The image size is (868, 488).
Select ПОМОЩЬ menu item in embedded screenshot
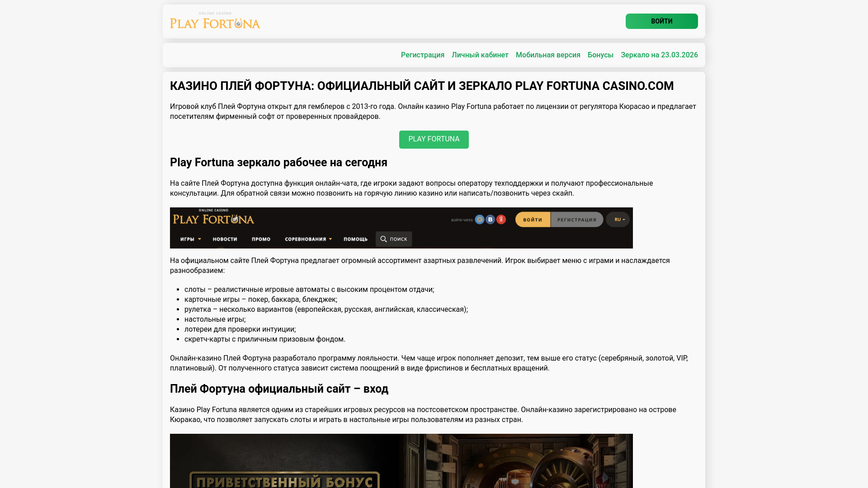pyautogui.click(x=355, y=239)
